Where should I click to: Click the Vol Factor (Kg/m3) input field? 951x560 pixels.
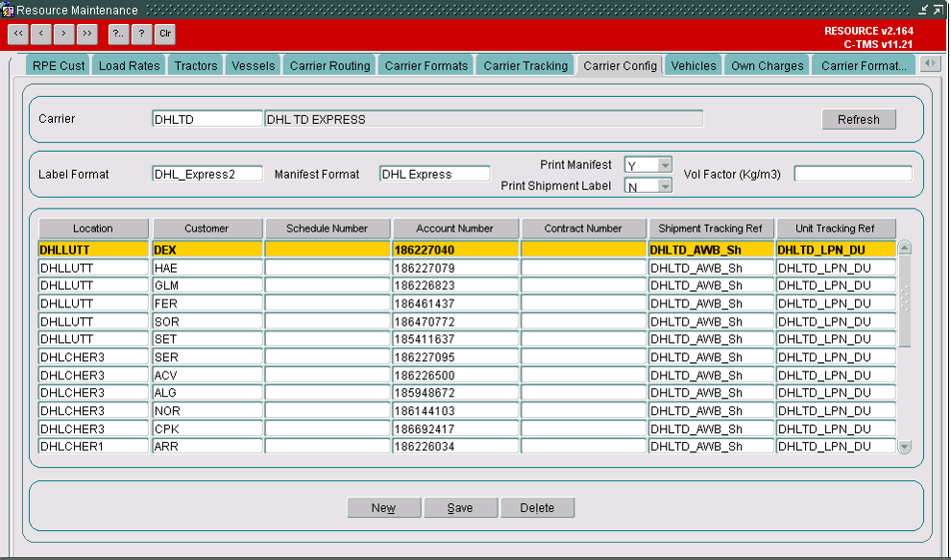(x=853, y=174)
